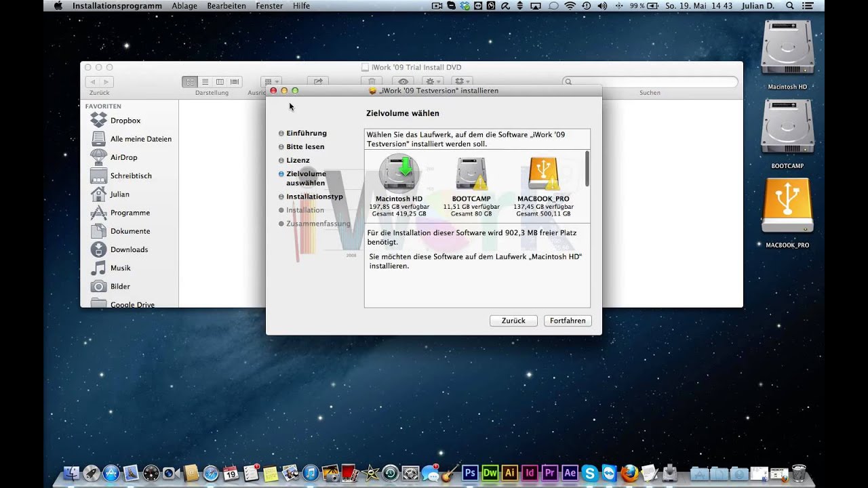Go back using Finder back arrow
This screenshot has width=868, height=488.
pos(92,81)
